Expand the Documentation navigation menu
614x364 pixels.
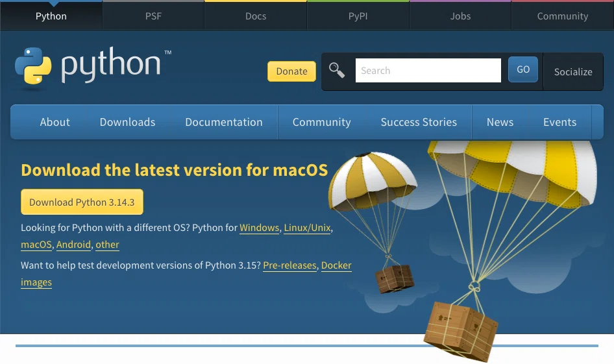(223, 122)
